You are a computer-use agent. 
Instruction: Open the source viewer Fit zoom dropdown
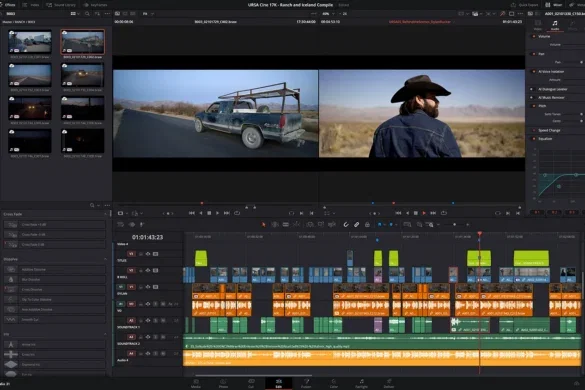click(x=148, y=13)
